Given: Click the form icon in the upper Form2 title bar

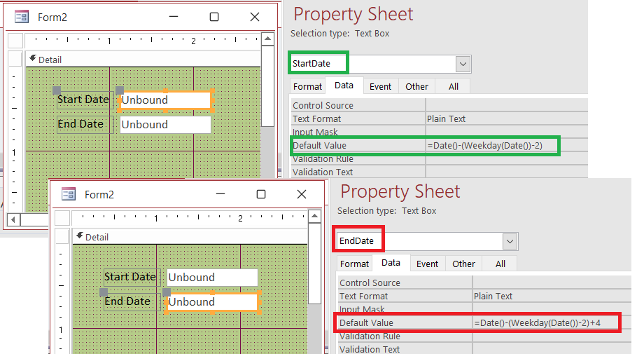Looking at the screenshot, I should (x=22, y=17).
